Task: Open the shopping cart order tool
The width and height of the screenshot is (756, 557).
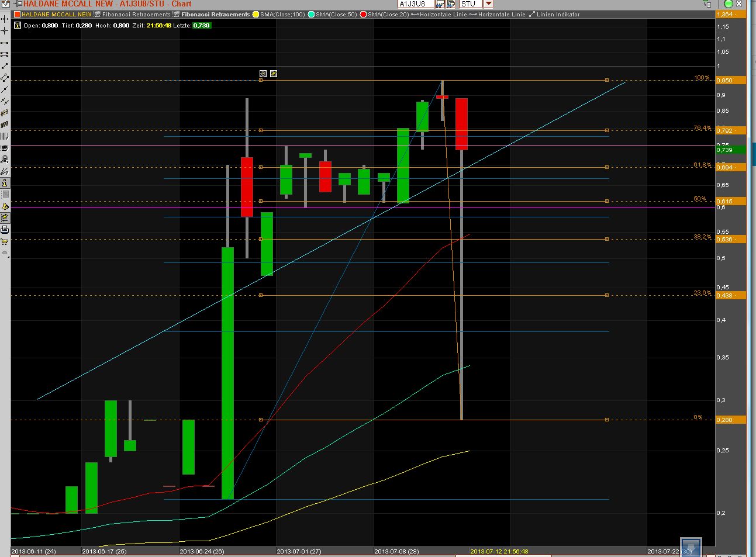Action: point(5,241)
